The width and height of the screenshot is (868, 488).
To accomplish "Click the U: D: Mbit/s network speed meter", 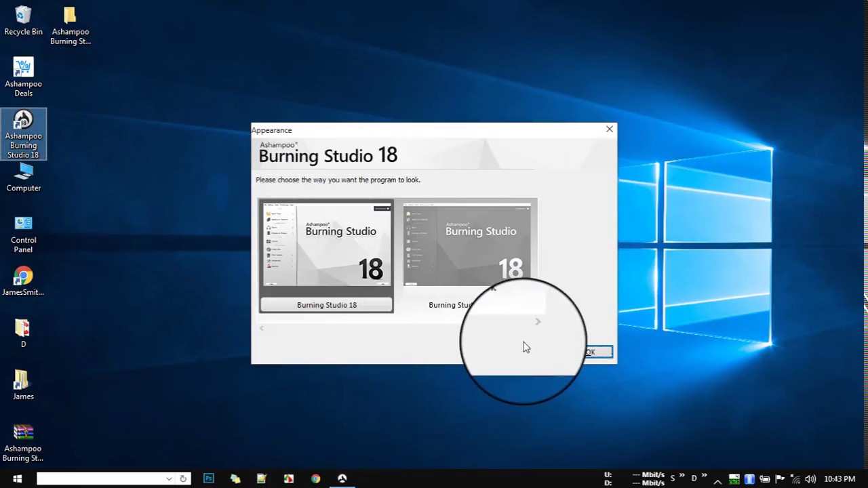I will pos(634,479).
